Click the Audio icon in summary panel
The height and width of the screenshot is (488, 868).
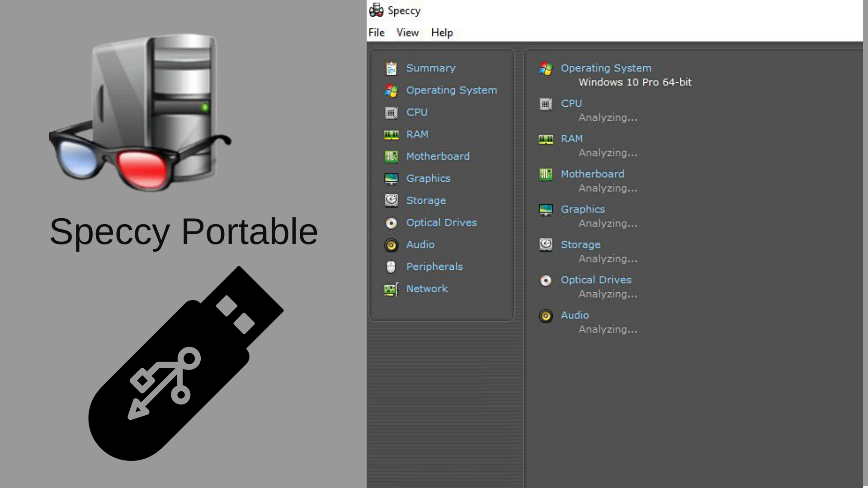pyautogui.click(x=546, y=316)
